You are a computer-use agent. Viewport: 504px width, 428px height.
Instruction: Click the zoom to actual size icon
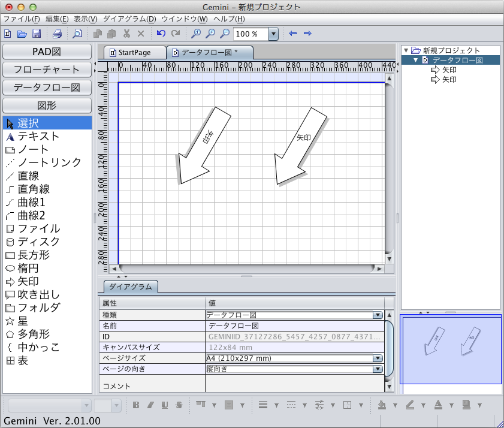pos(196,34)
